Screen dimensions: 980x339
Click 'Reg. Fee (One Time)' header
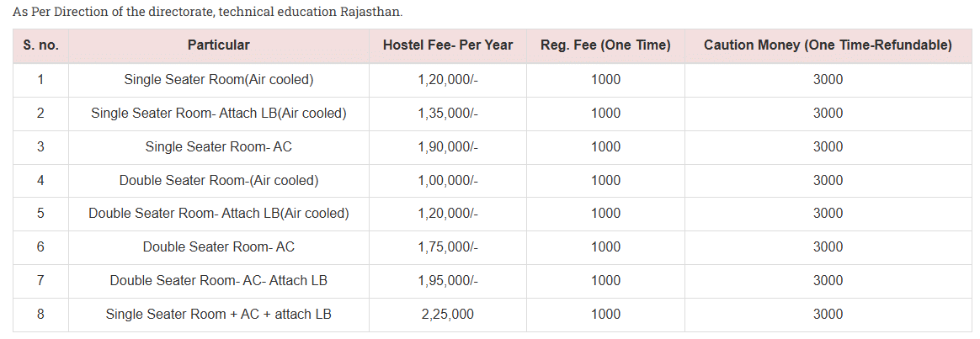(x=605, y=45)
